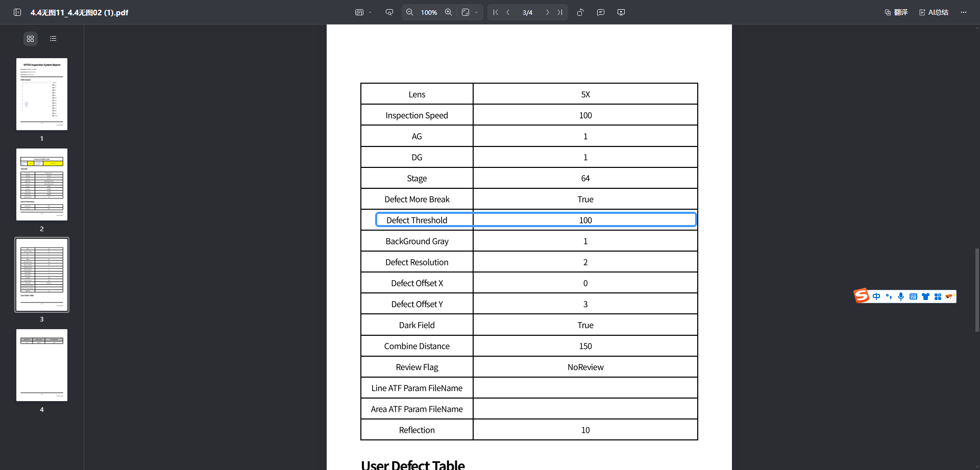This screenshot has width=980, height=470.
Task: Open the fit-page options dropdown arrow
Action: pos(476,12)
